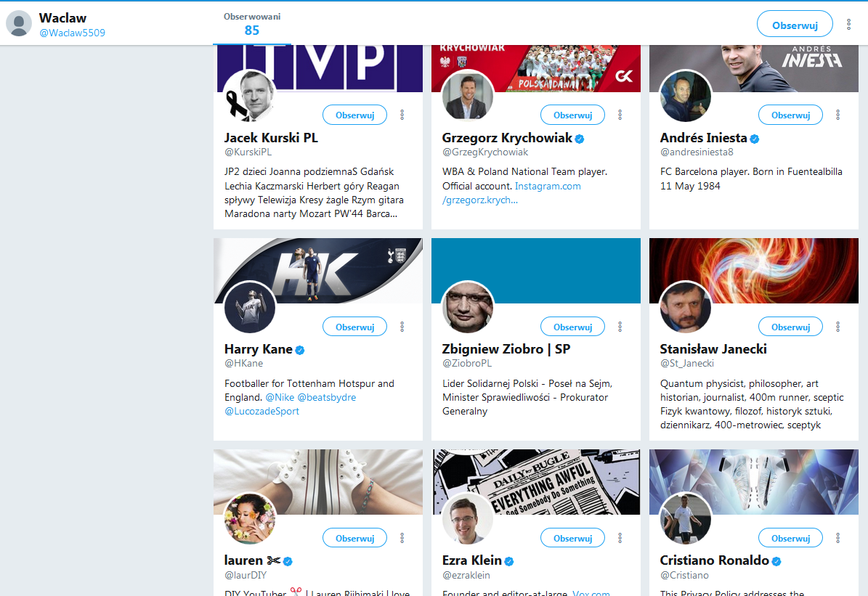Toggle follow for Cristiano Ronaldo
The height and width of the screenshot is (596, 868).
[790, 538]
